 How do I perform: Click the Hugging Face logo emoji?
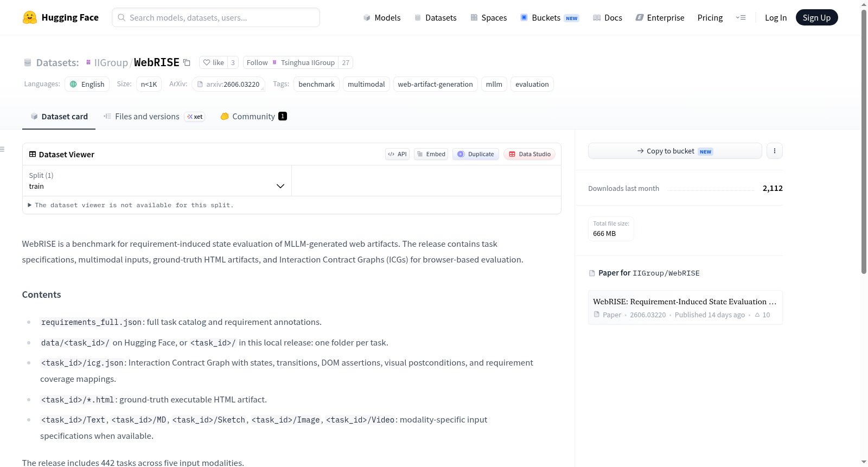30,17
